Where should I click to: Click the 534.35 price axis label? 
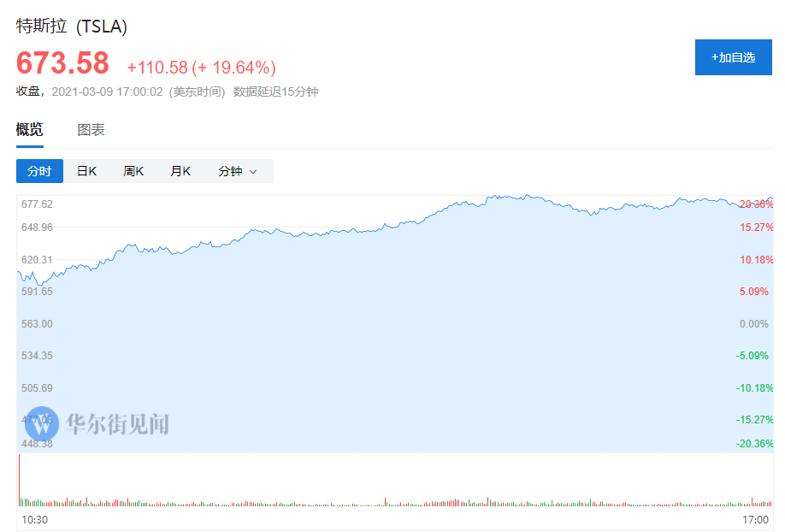37,355
